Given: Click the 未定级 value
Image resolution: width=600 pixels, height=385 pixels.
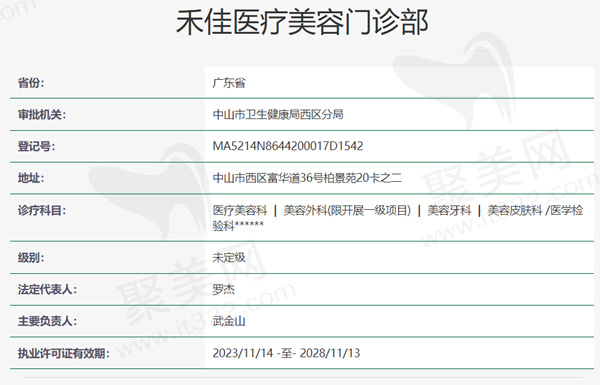Looking at the screenshot, I should tap(229, 258).
